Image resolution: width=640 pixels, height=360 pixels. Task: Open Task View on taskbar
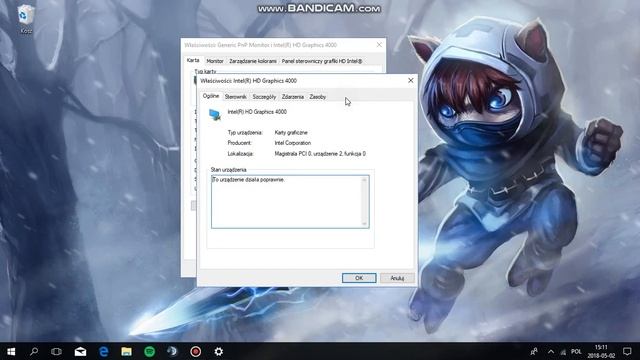(56, 351)
